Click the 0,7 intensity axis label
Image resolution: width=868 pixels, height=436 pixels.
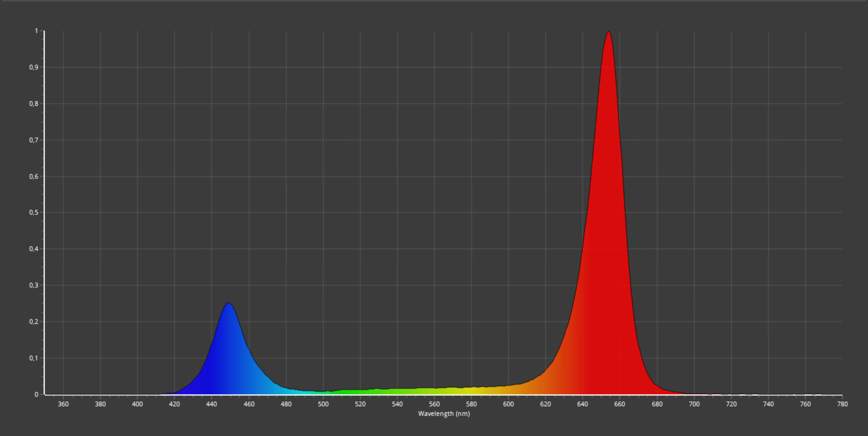click(x=33, y=140)
